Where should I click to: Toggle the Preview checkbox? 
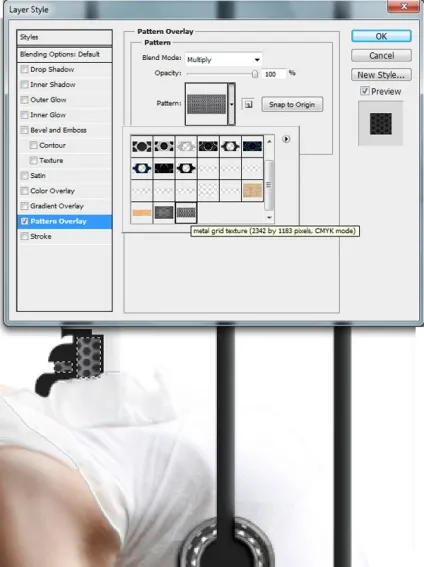[x=365, y=91]
